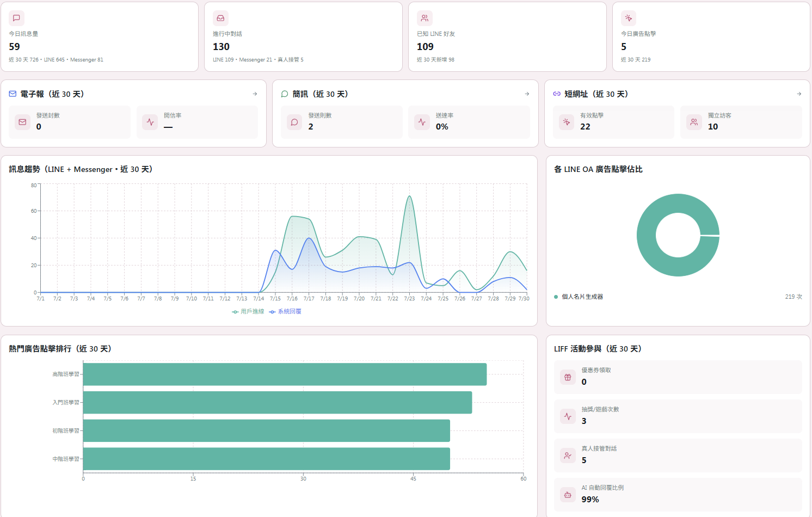Image resolution: width=812 pixels, height=517 pixels.
Task: Click the pulse icon in 開信率 tile
Action: [150, 122]
